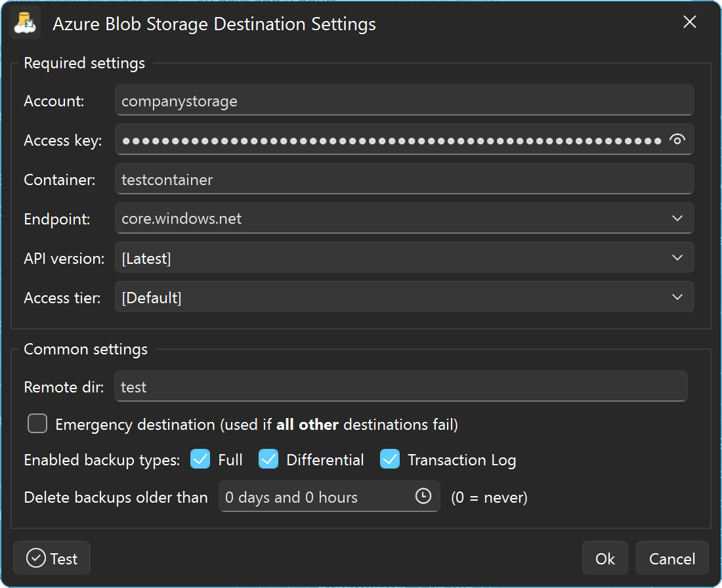
Task: Click the checkmark icon inside Test button
Action: click(x=35, y=558)
